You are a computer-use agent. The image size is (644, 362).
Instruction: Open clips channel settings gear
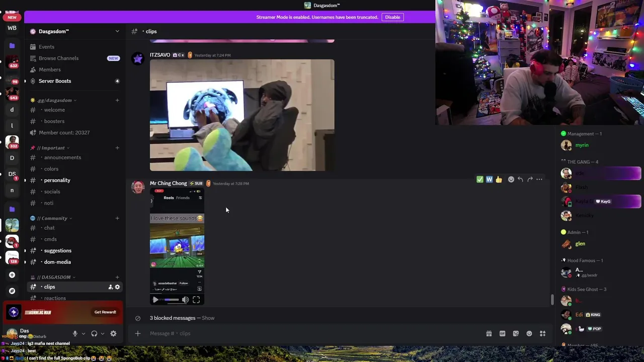(117, 287)
